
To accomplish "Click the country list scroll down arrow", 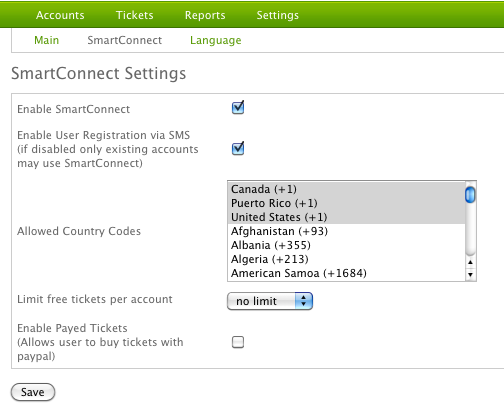I will tap(470, 275).
